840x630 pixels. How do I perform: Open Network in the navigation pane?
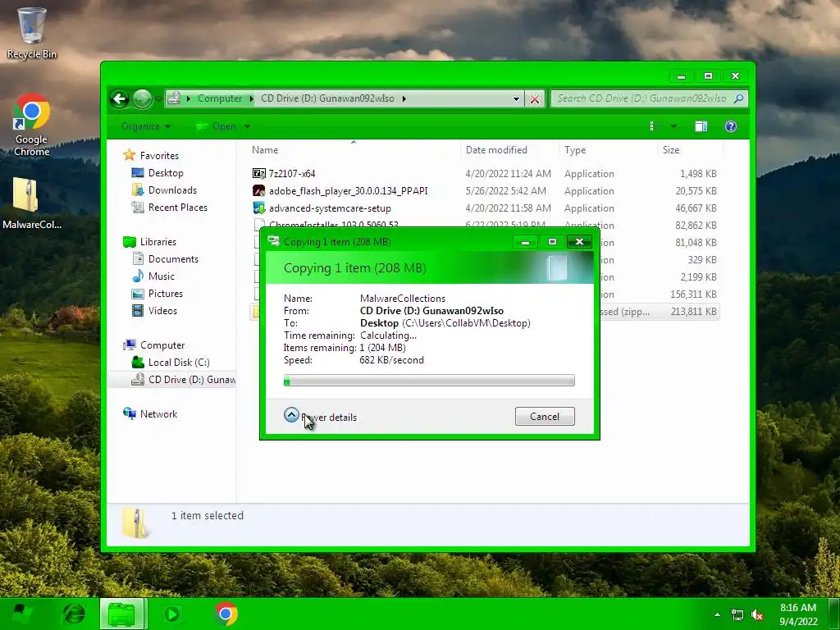point(158,414)
